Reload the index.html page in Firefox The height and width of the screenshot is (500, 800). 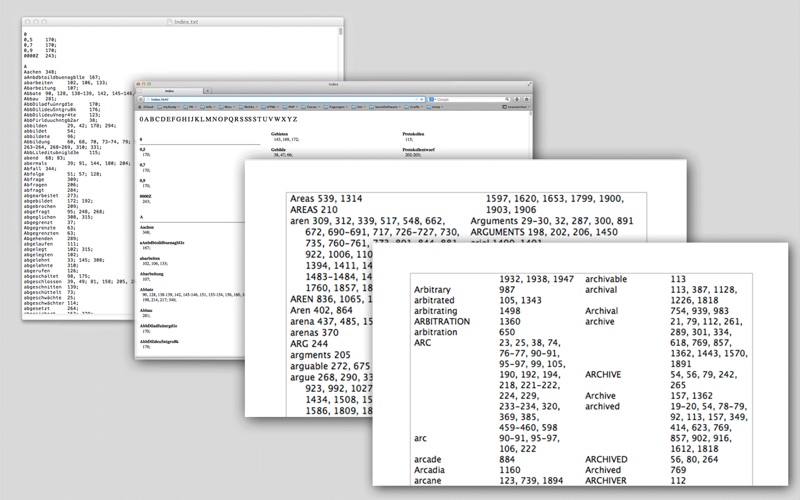click(422, 99)
